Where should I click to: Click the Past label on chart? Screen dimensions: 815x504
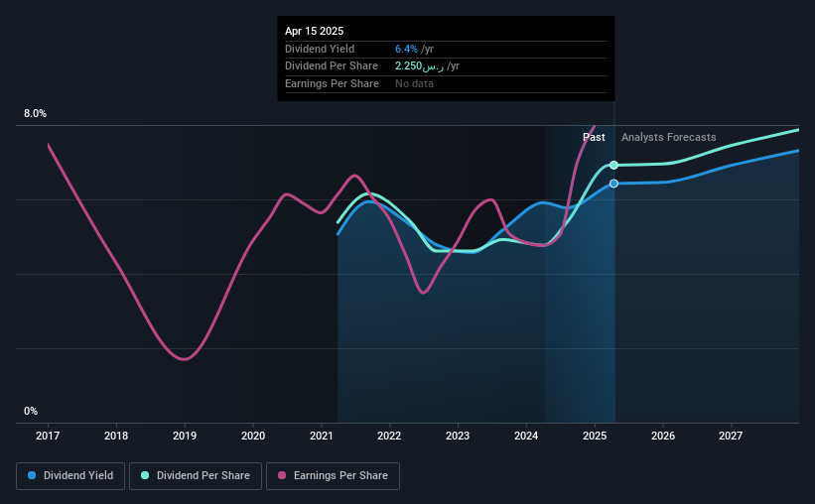click(594, 137)
